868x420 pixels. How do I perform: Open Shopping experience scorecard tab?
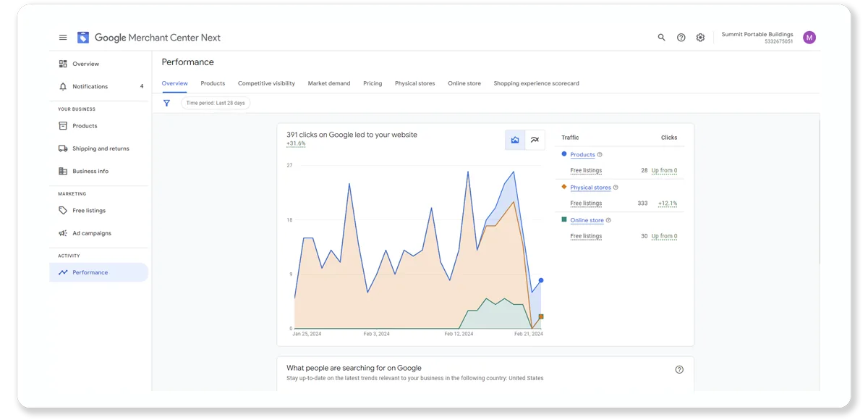[536, 83]
